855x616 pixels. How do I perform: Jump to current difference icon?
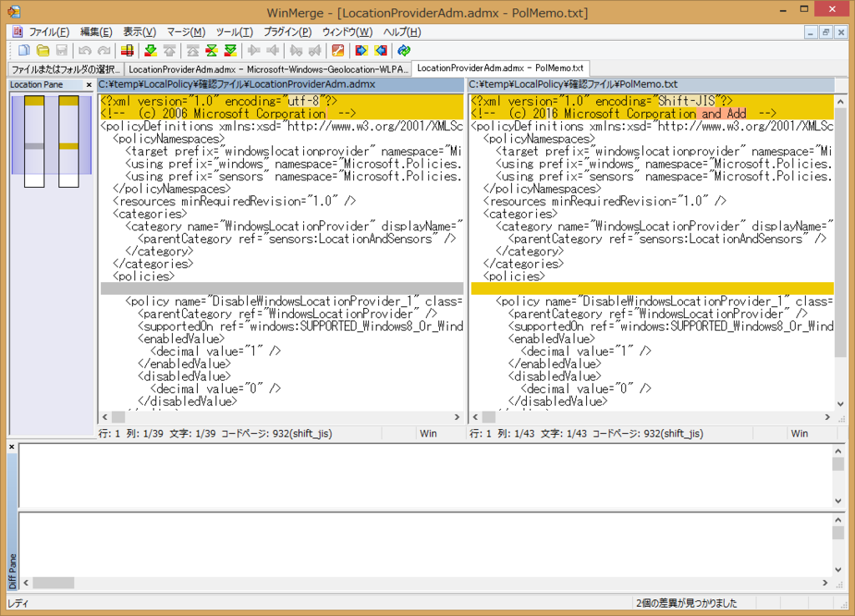[211, 51]
